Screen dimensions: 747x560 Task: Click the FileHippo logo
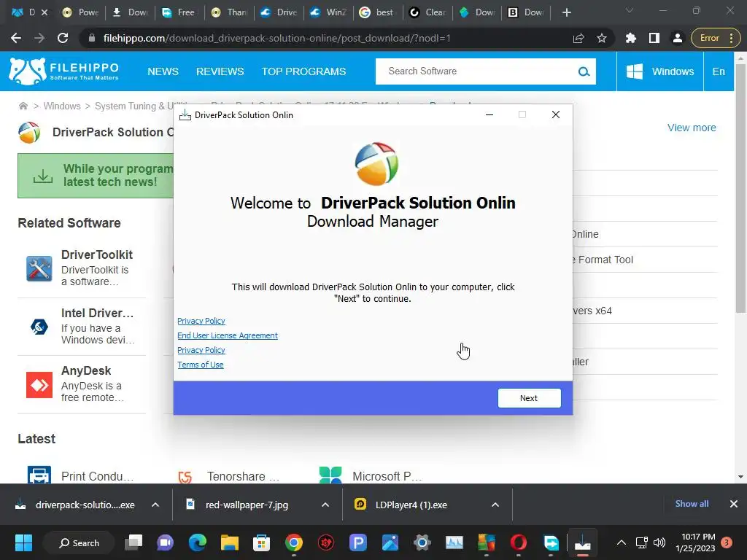(x=63, y=71)
